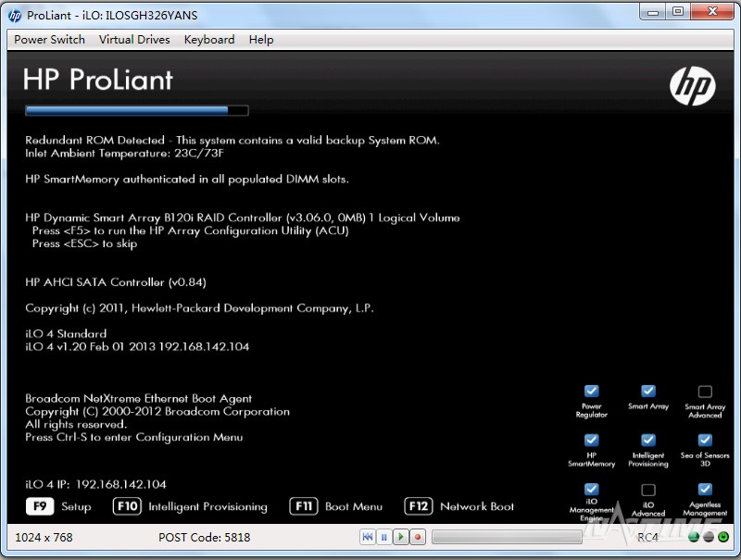Pause the console capture playback
The image size is (741, 560).
[x=384, y=537]
